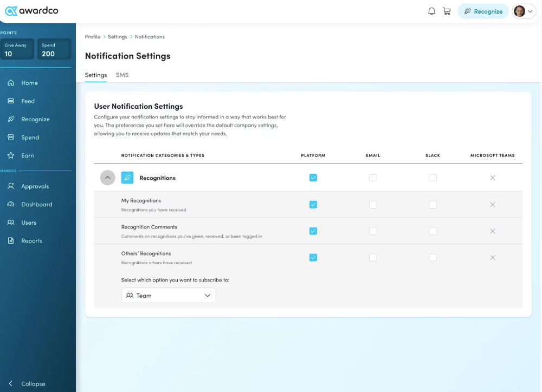Collapse the Recognitions notification category
This screenshot has width=542, height=392.
coord(107,178)
